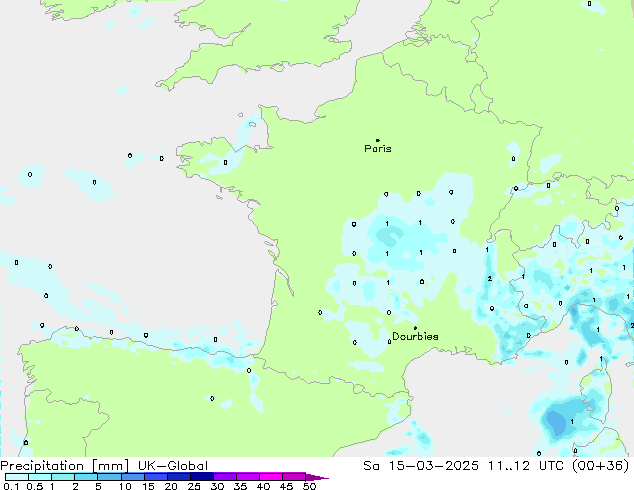Screen dimensions: 634x490
Task: Click the 'UK-Global' model name
Action: point(173,466)
